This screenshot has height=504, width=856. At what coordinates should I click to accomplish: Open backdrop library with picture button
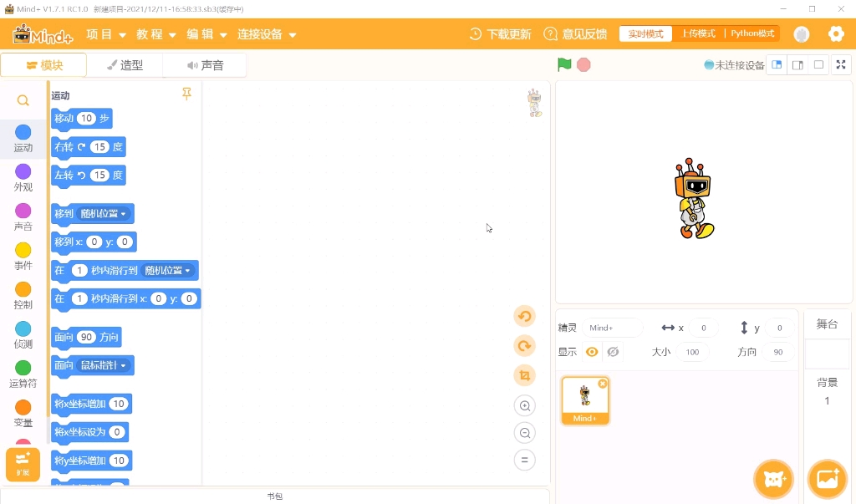point(828,480)
